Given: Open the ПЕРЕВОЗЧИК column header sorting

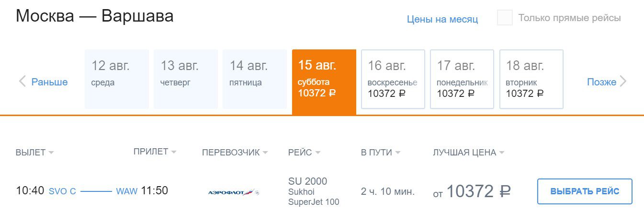Looking at the screenshot, I should coord(231,153).
